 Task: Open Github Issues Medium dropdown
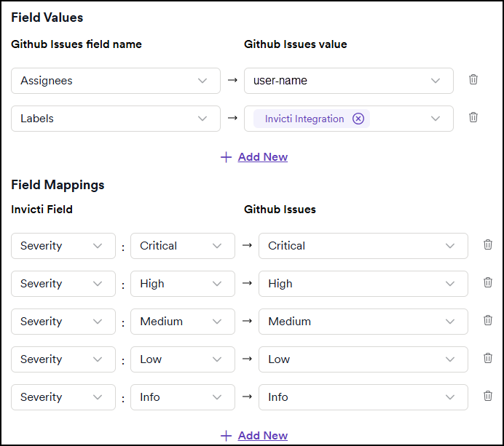(x=363, y=322)
